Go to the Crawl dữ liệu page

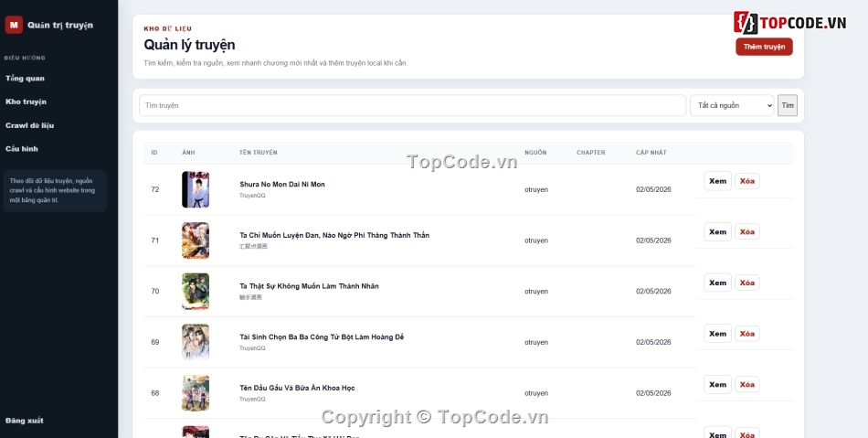coord(30,125)
